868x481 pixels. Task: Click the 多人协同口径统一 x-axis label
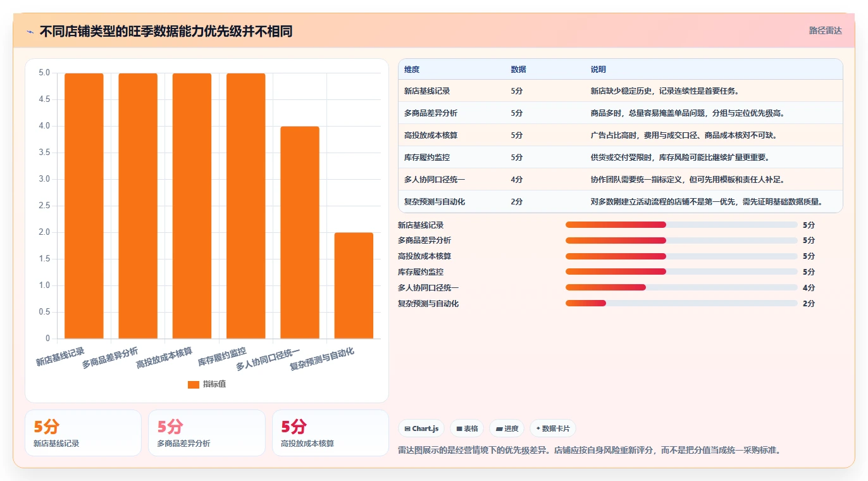[x=268, y=359]
